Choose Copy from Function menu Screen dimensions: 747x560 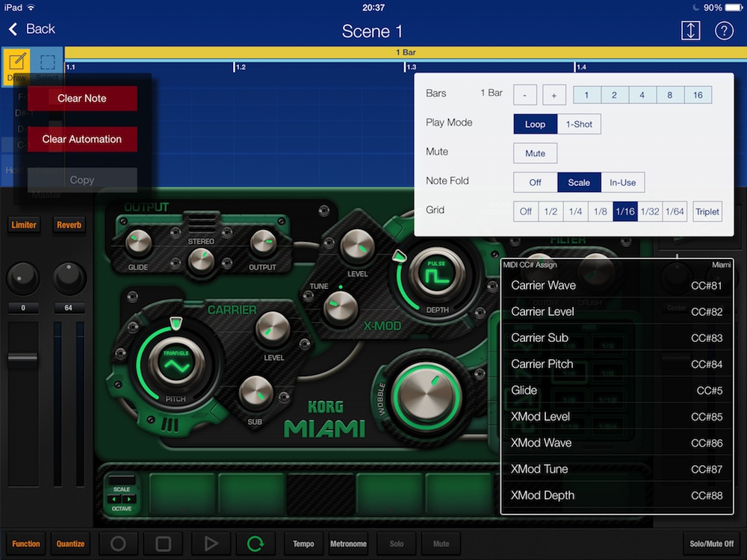coord(82,180)
